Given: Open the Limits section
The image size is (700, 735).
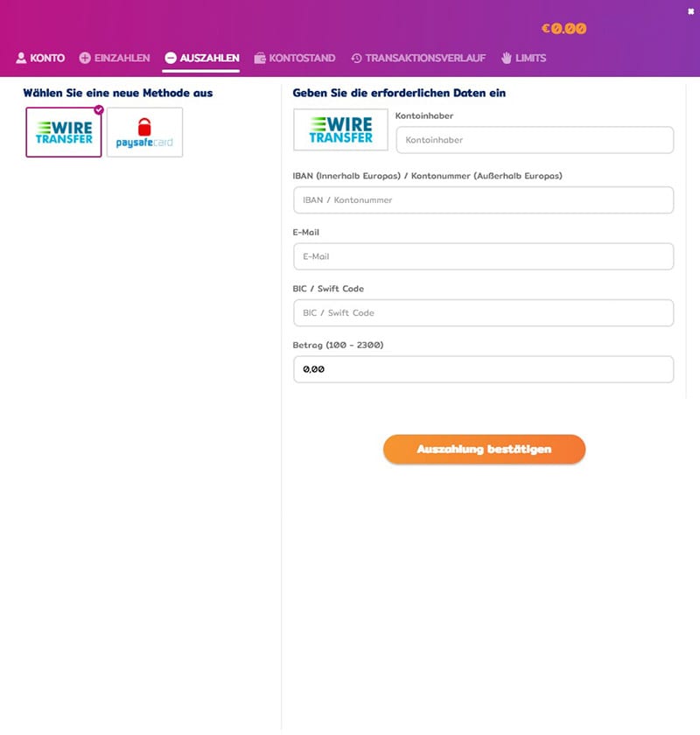Looking at the screenshot, I should click(x=528, y=58).
